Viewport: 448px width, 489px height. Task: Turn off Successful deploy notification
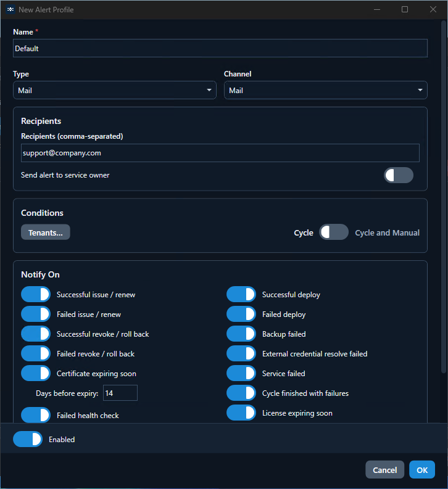click(x=241, y=294)
